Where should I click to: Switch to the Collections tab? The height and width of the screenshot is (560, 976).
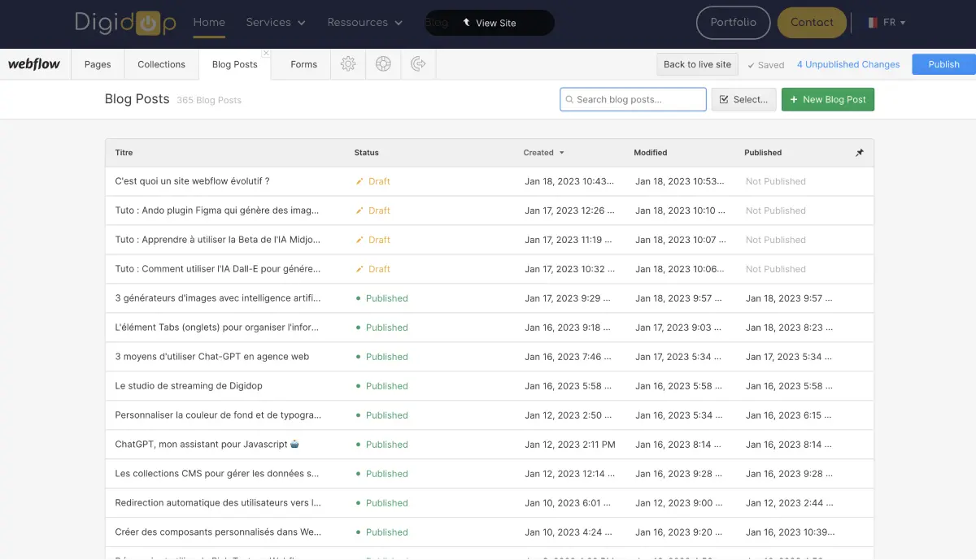161,64
